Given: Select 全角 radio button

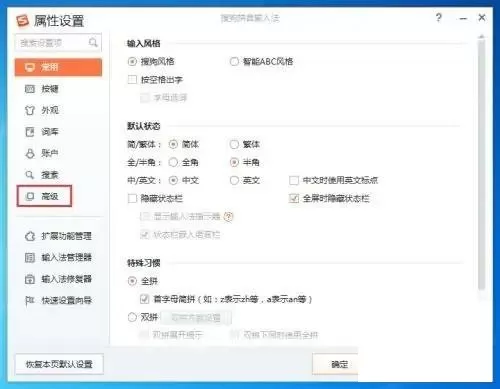Looking at the screenshot, I should (173, 162).
